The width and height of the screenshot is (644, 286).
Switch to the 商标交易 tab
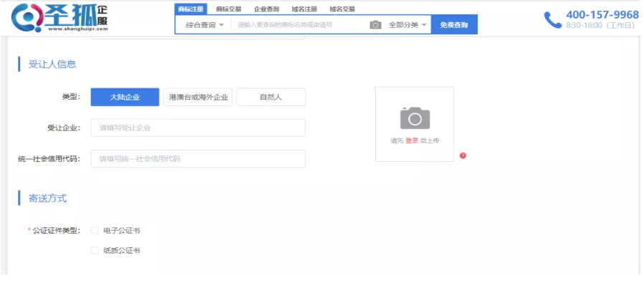point(229,9)
